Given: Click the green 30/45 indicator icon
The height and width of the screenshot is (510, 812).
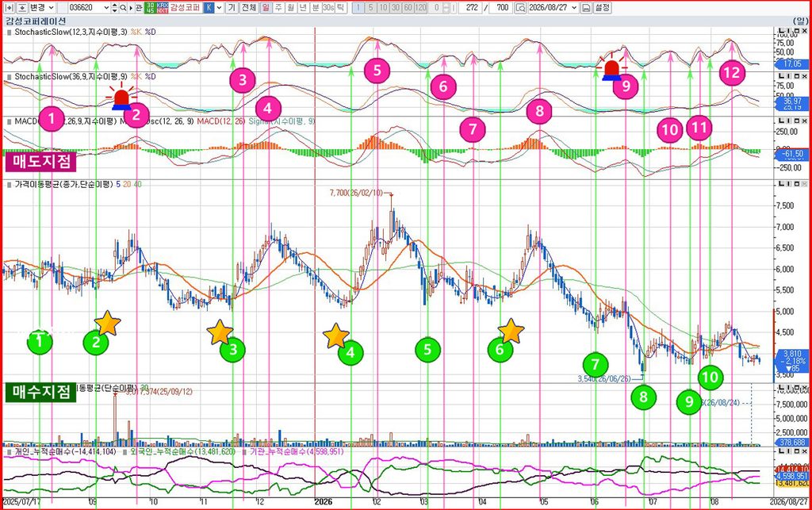Looking at the screenshot, I should click(150, 8).
